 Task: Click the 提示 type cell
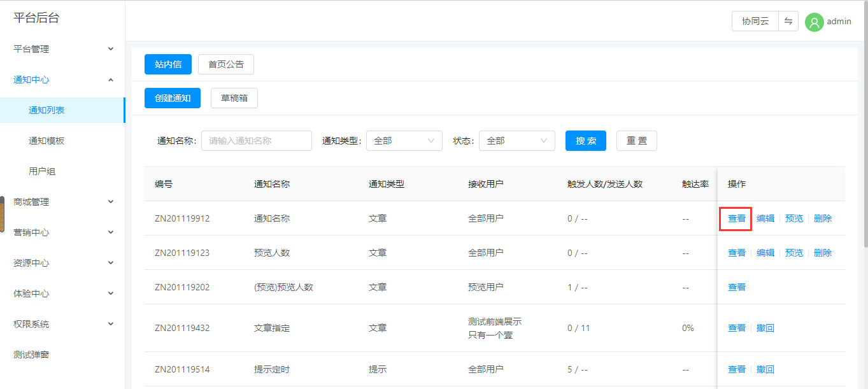tap(378, 369)
